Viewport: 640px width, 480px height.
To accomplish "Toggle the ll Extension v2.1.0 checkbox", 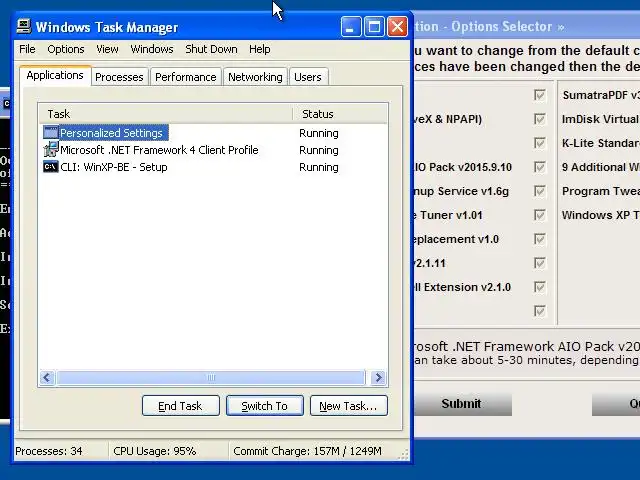I will point(540,287).
